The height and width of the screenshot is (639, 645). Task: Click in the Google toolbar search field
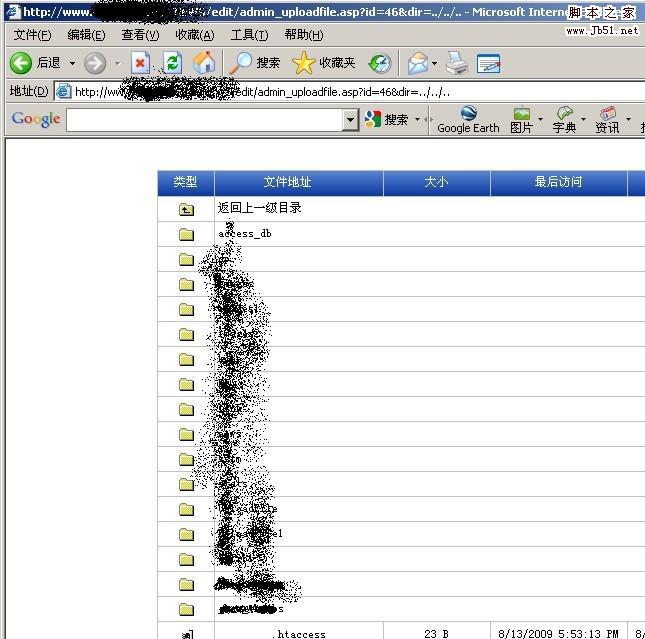coord(204,120)
